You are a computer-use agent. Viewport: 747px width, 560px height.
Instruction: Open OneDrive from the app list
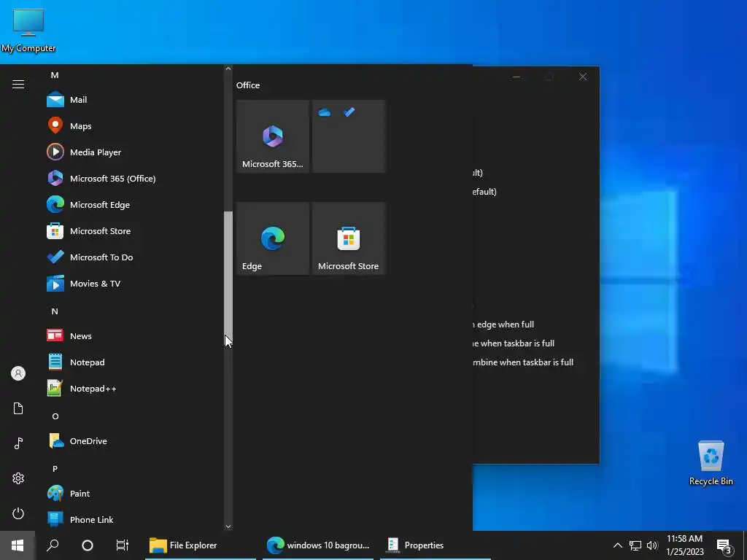133,440
